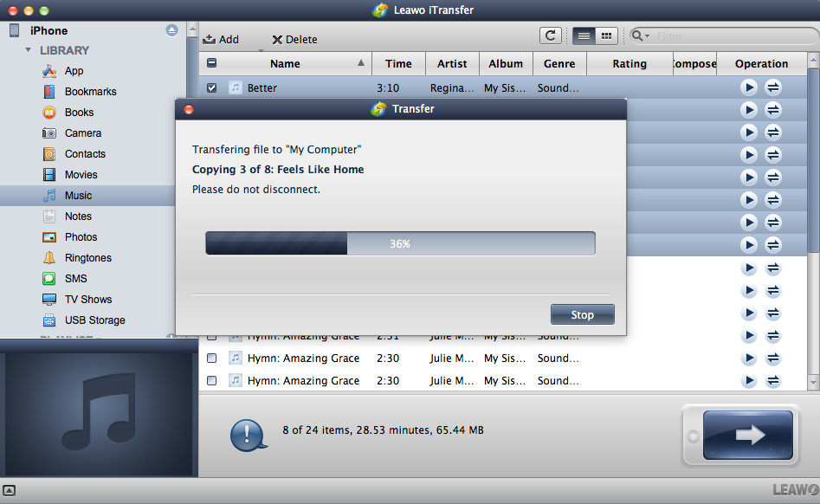Select Photos in the sidebar

[x=81, y=236]
